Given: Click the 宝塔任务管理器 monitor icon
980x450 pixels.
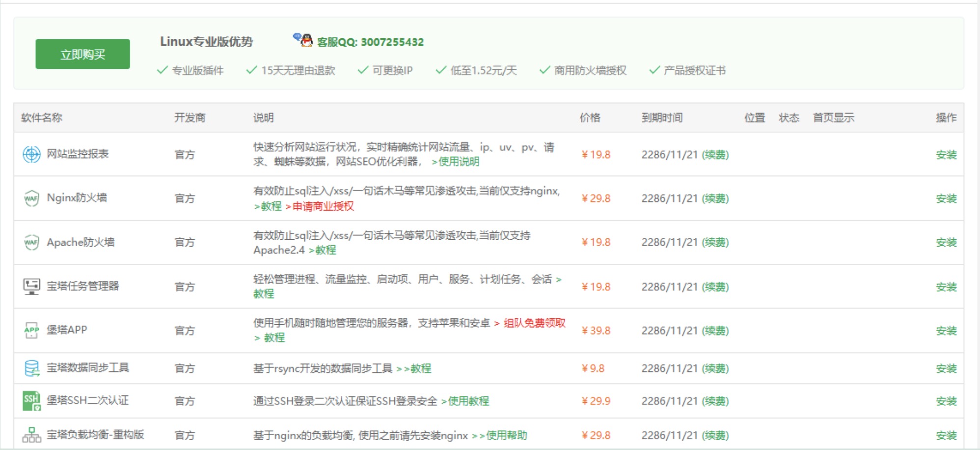Looking at the screenshot, I should 31,286.
